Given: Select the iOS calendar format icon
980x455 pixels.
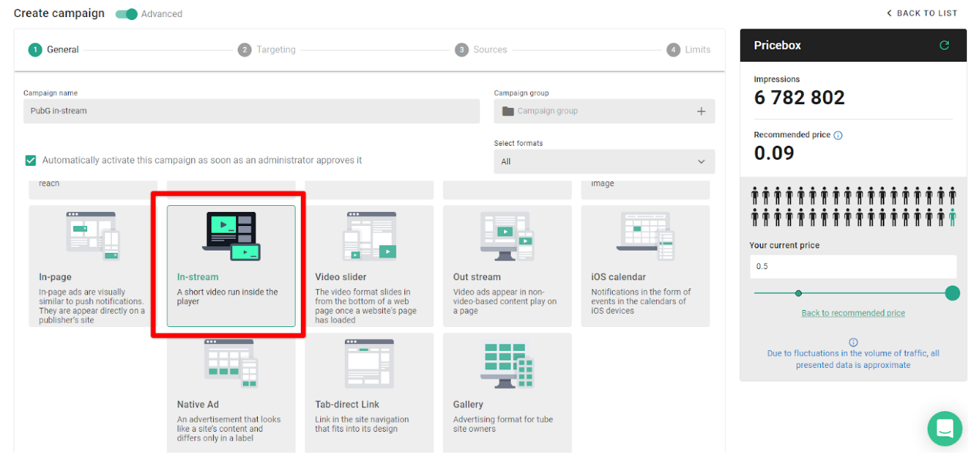Looking at the screenshot, I should (645, 235).
